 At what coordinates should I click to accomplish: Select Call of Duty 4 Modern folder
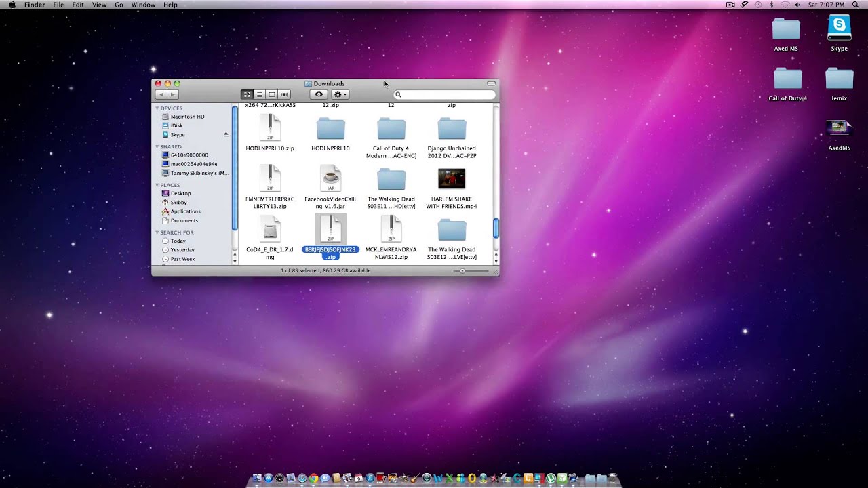point(391,129)
